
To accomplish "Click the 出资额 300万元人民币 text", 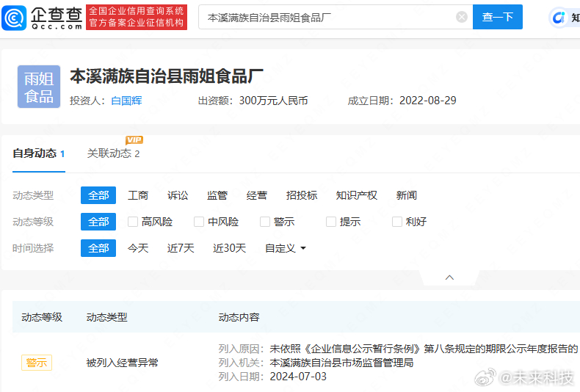I will (253, 101).
